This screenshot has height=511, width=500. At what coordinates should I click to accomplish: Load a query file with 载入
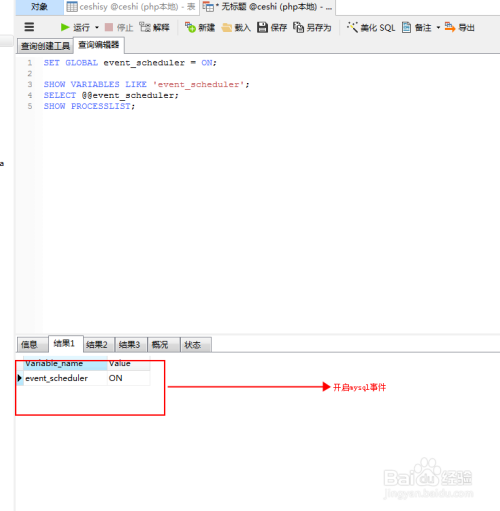[x=236, y=28]
